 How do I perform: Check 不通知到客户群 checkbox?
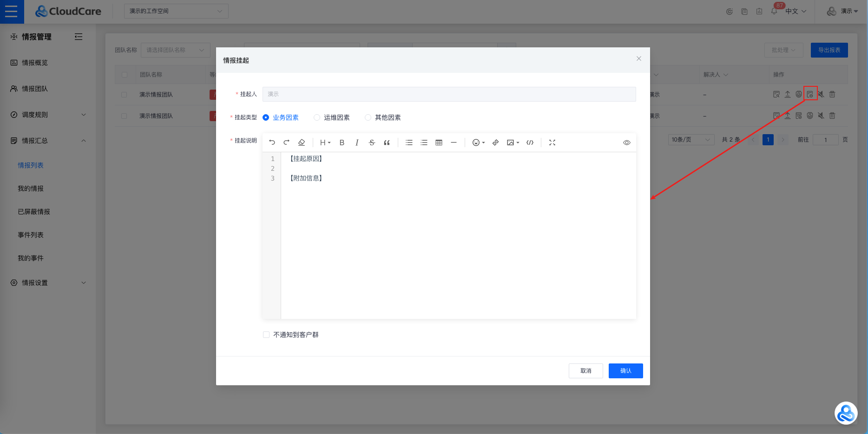(x=266, y=335)
